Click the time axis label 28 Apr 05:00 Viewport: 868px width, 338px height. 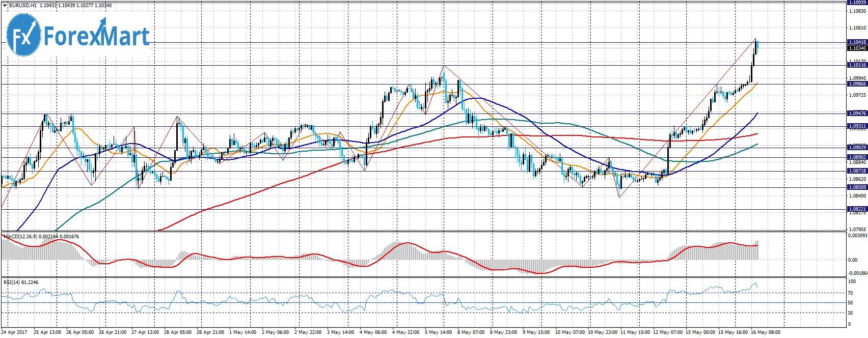pyautogui.click(x=178, y=332)
